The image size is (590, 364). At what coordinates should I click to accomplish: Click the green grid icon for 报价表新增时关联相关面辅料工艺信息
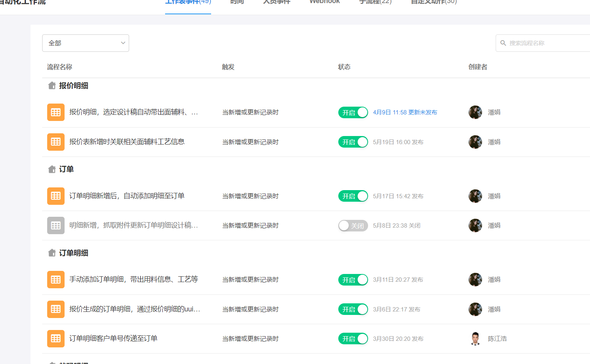tap(56, 142)
